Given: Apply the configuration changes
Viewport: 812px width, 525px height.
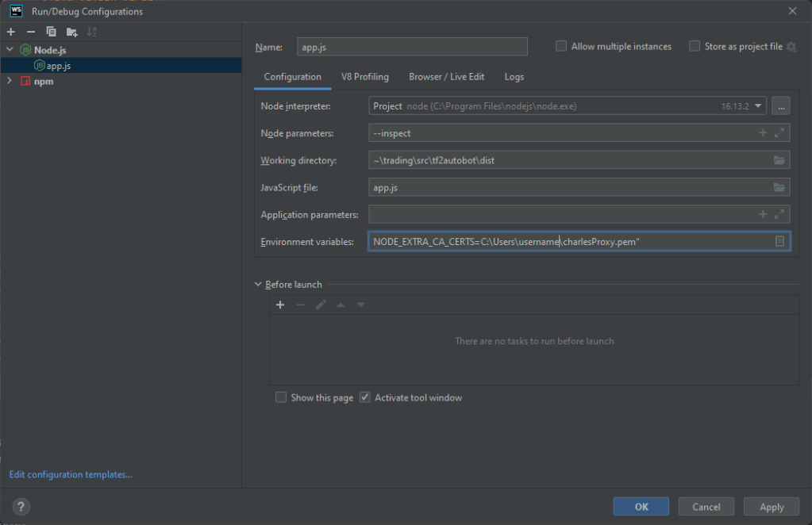Looking at the screenshot, I should pos(770,506).
